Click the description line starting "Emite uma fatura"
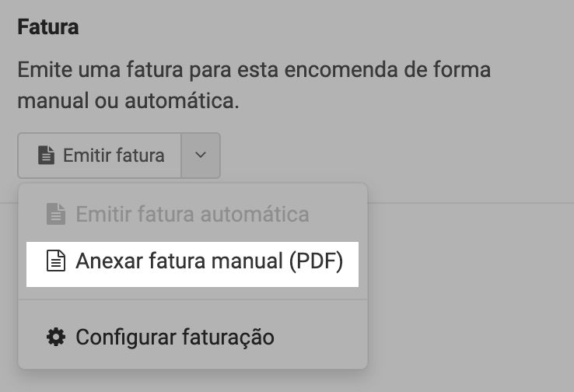 (x=254, y=69)
